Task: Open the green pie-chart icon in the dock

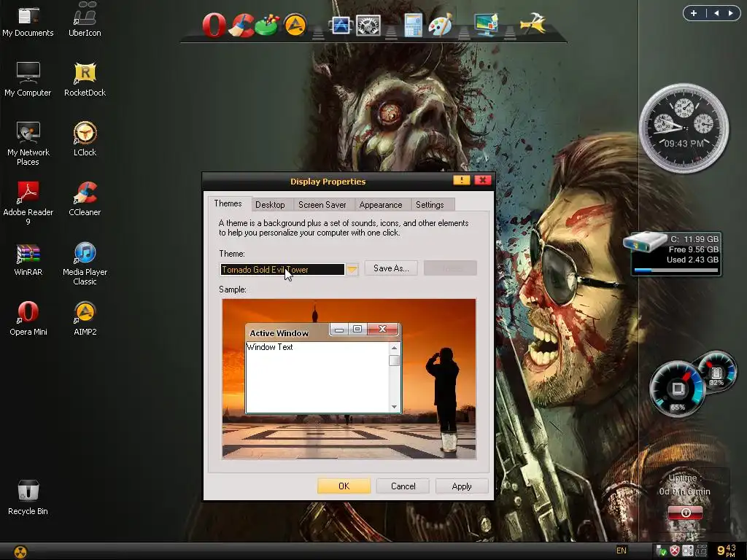Action: coord(266,25)
